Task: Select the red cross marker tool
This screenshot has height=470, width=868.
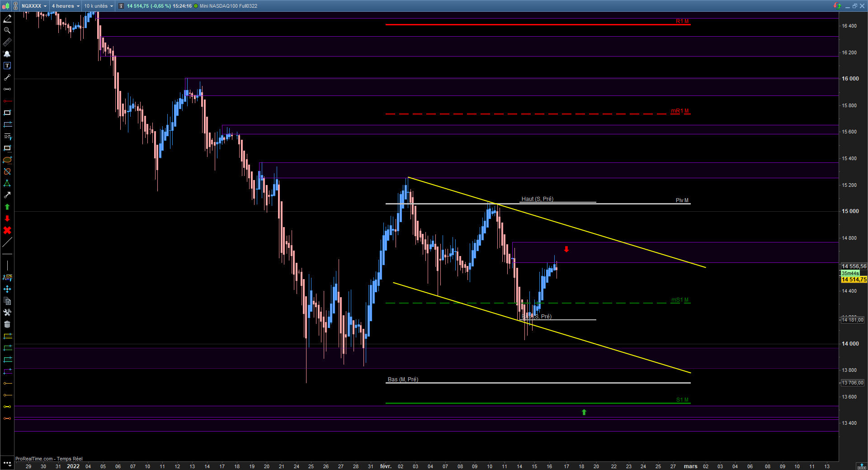Action: [7, 230]
